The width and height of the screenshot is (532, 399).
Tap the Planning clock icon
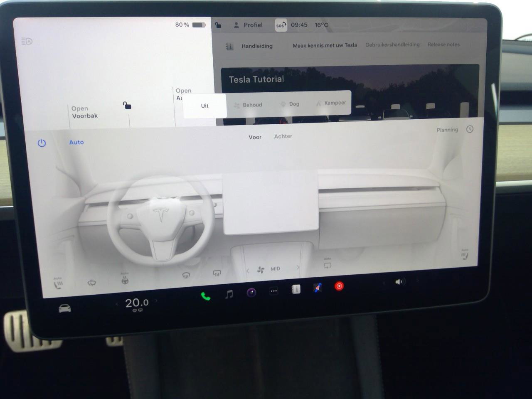pyautogui.click(x=470, y=129)
